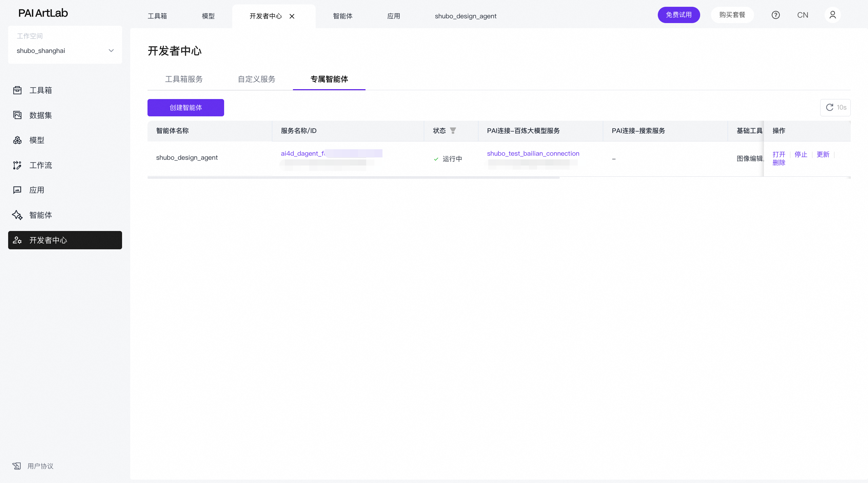868x483 pixels.
Task: Click the model (模型) cubes icon in sidebar
Action: point(17,140)
